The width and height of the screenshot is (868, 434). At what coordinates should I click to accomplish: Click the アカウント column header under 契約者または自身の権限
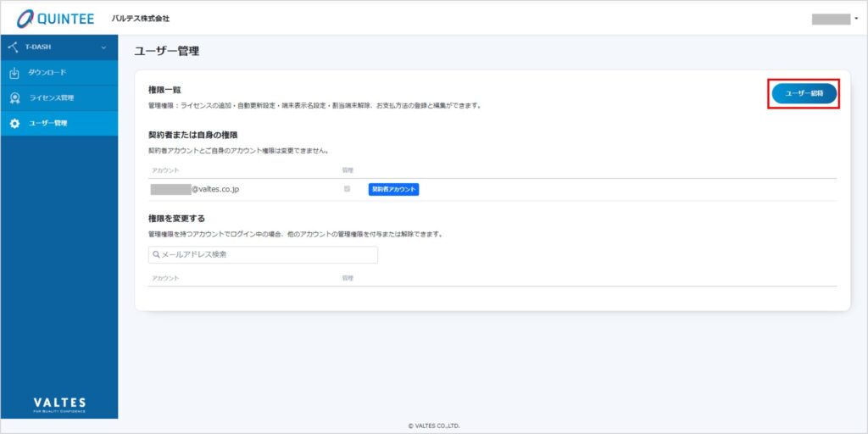click(165, 170)
